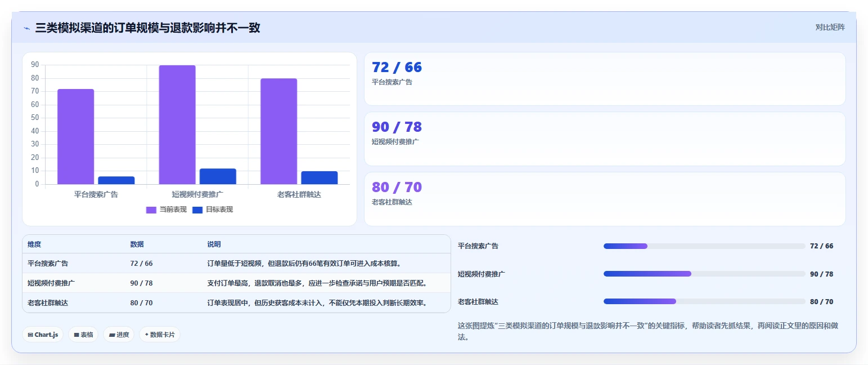Click the 80 / 70 table cell
The image size is (868, 365).
coord(141,302)
